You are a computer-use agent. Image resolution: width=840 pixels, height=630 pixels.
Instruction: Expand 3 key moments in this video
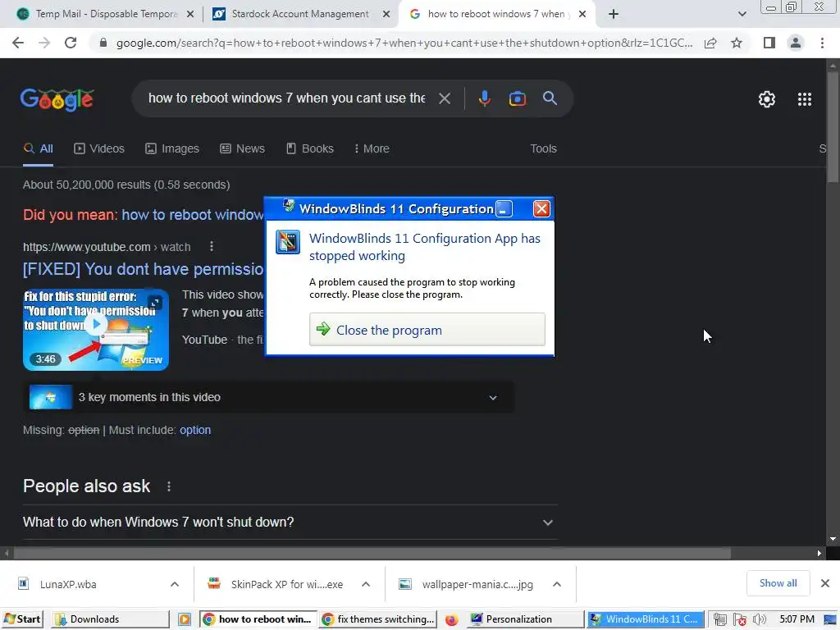pos(268,397)
